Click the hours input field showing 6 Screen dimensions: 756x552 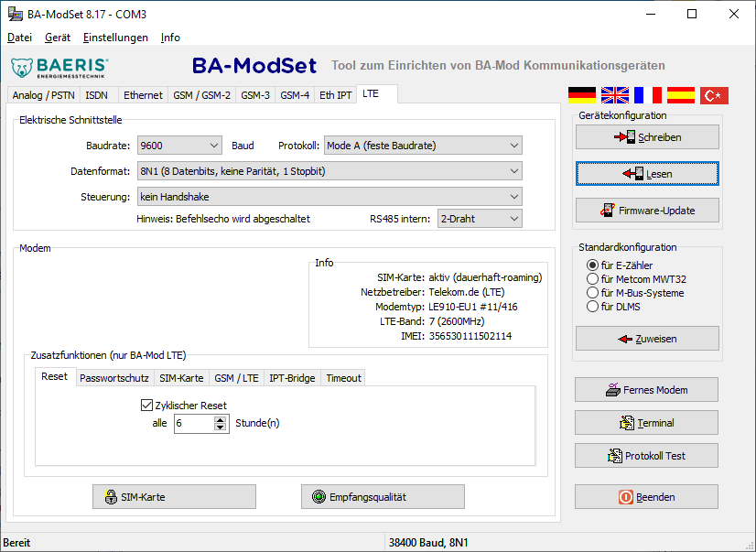194,423
